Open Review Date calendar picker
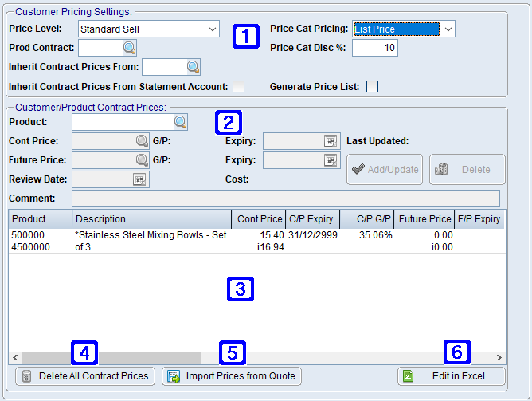This screenshot has height=401, width=532. 139,179
